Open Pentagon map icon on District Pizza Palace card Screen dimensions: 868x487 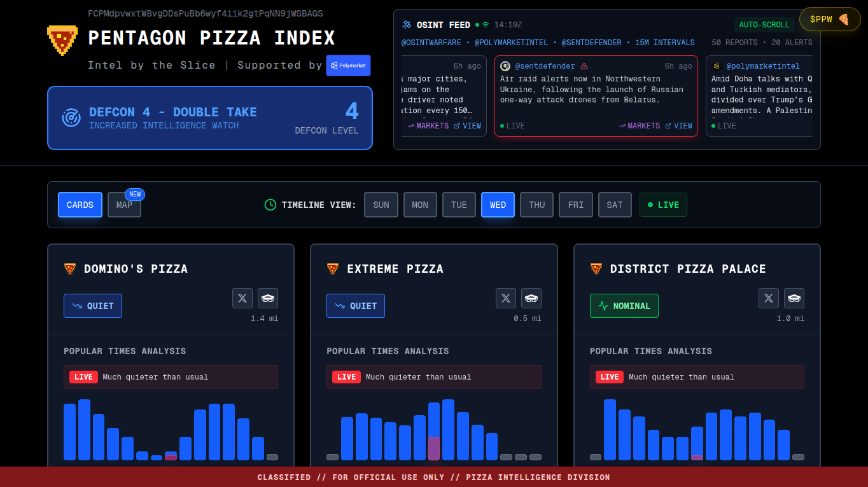coord(794,298)
